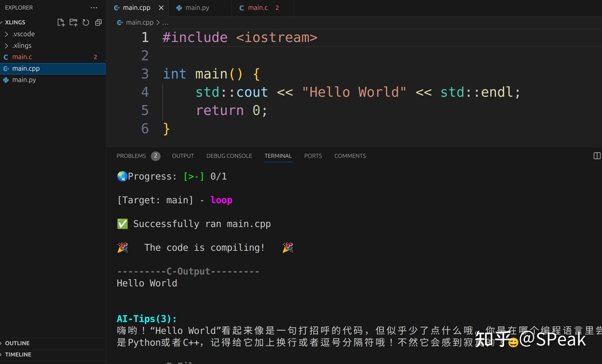Switch to the main.py editor tab
Image resolution: width=602 pixels, height=364 pixels.
(x=197, y=8)
